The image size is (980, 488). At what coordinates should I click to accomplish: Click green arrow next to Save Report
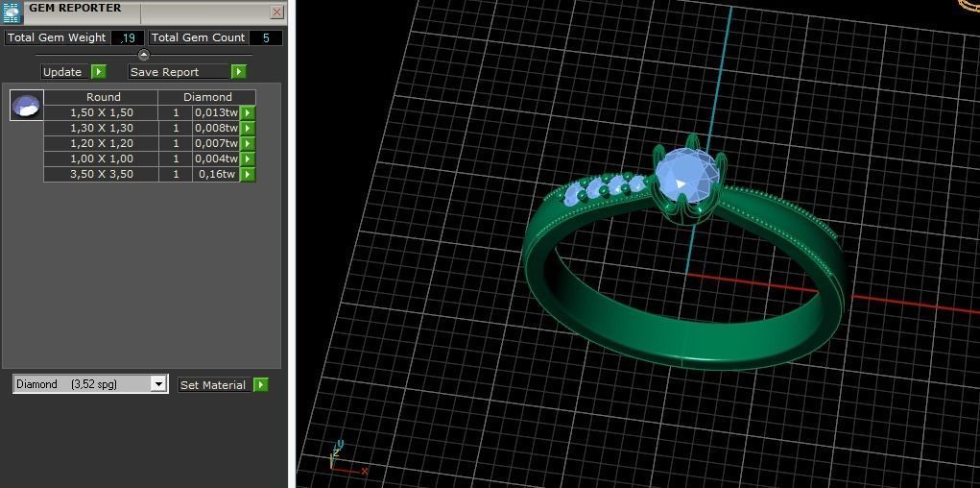[x=239, y=72]
